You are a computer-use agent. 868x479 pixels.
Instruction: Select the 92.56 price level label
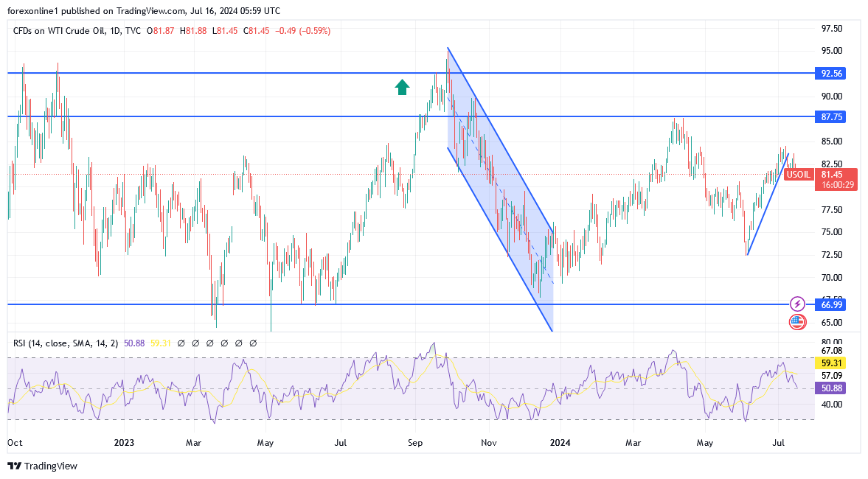click(831, 73)
